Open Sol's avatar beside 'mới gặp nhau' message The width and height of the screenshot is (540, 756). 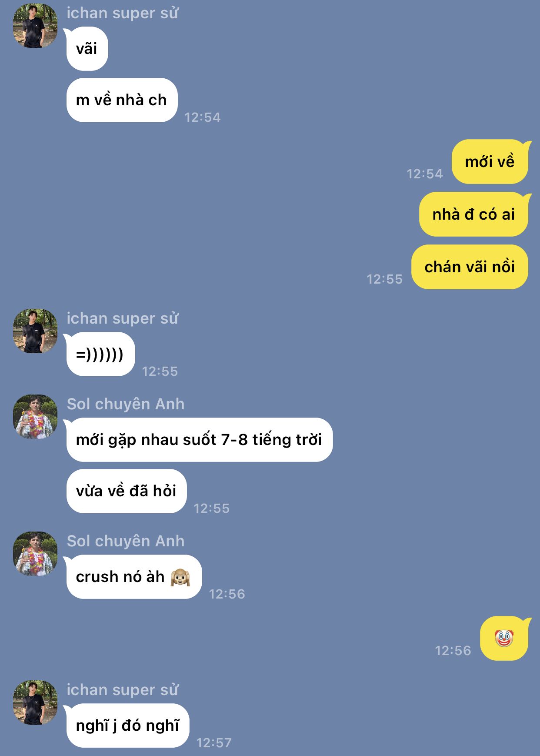[35, 417]
